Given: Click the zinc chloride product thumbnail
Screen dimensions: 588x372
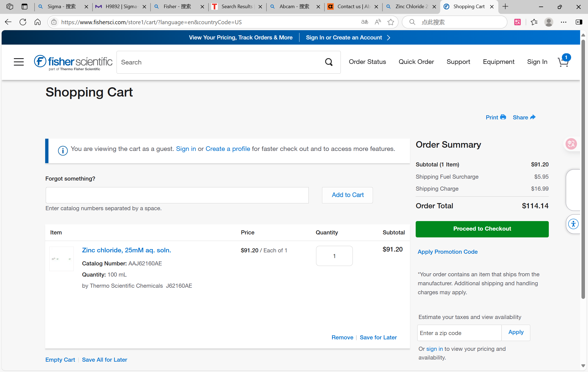Looking at the screenshot, I should pos(62,259).
